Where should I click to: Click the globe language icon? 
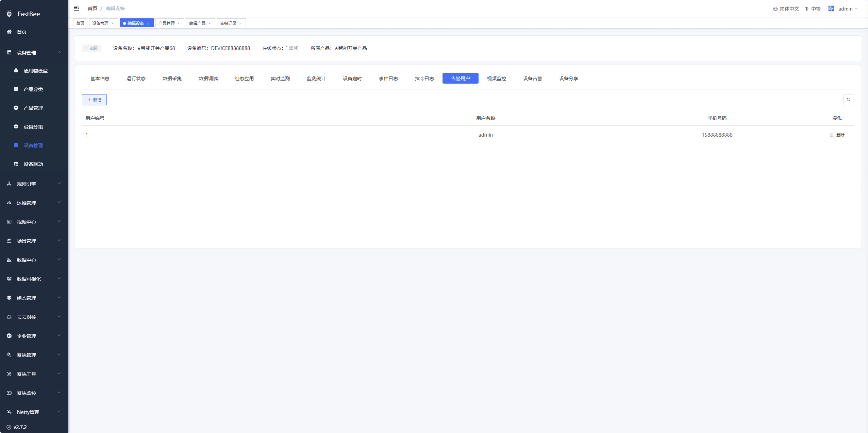[x=775, y=9]
